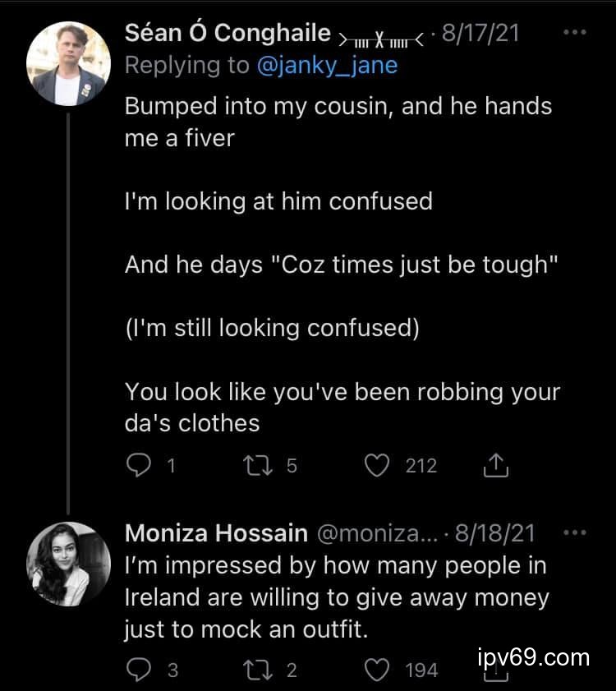
Task: Open more options for Moniza's tweet
Action: tap(574, 532)
